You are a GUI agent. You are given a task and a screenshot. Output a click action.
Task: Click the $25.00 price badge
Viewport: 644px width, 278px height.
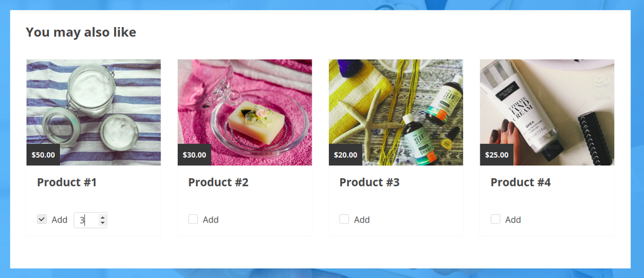pos(497,155)
